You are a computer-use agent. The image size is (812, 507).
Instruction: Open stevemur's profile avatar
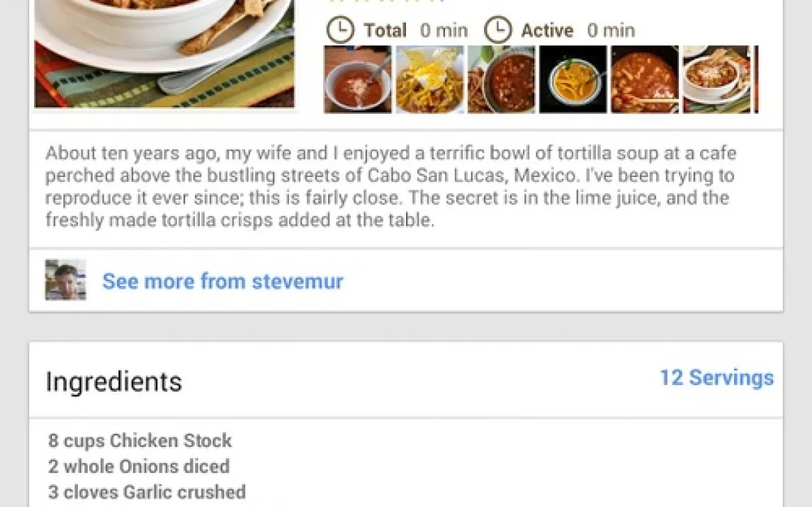pos(65,280)
